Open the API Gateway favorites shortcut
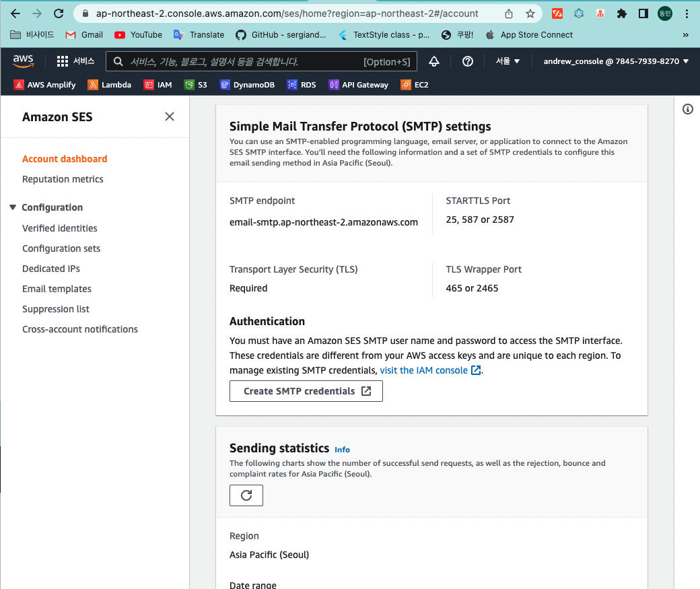 [359, 85]
